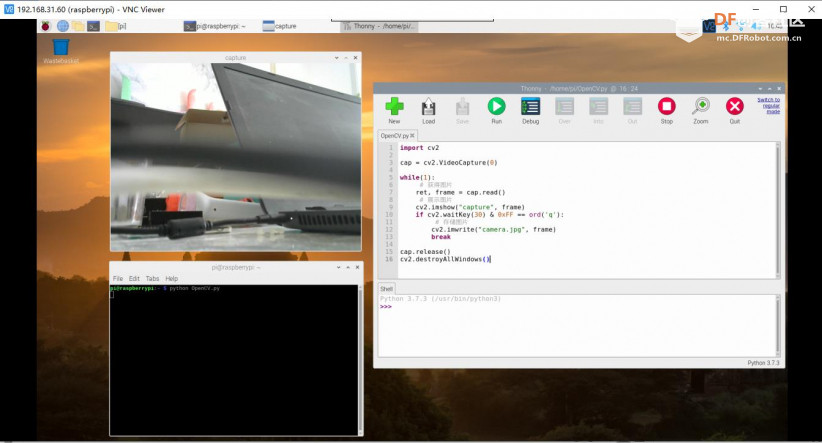822x443 pixels.
Task: Launch the web browser globe icon
Action: (63, 26)
